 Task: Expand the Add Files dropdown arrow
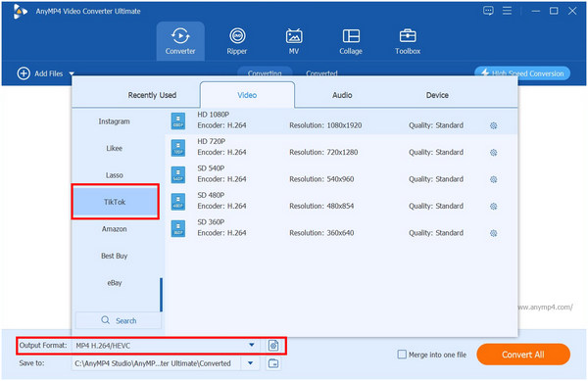72,73
